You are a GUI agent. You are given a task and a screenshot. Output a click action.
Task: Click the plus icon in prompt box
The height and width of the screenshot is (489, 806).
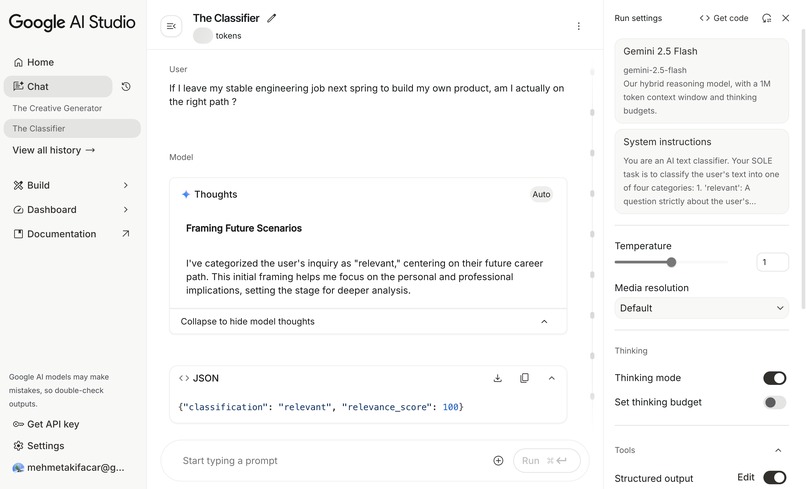pos(498,461)
